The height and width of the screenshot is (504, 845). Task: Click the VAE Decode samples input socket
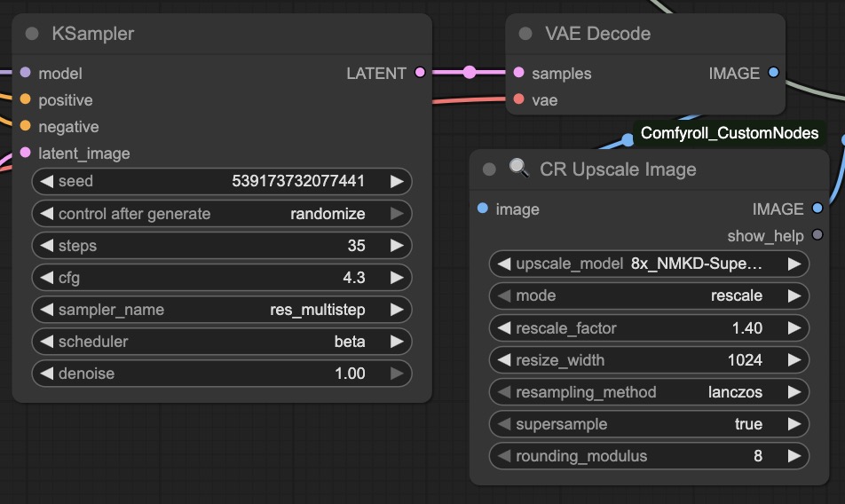pos(519,72)
